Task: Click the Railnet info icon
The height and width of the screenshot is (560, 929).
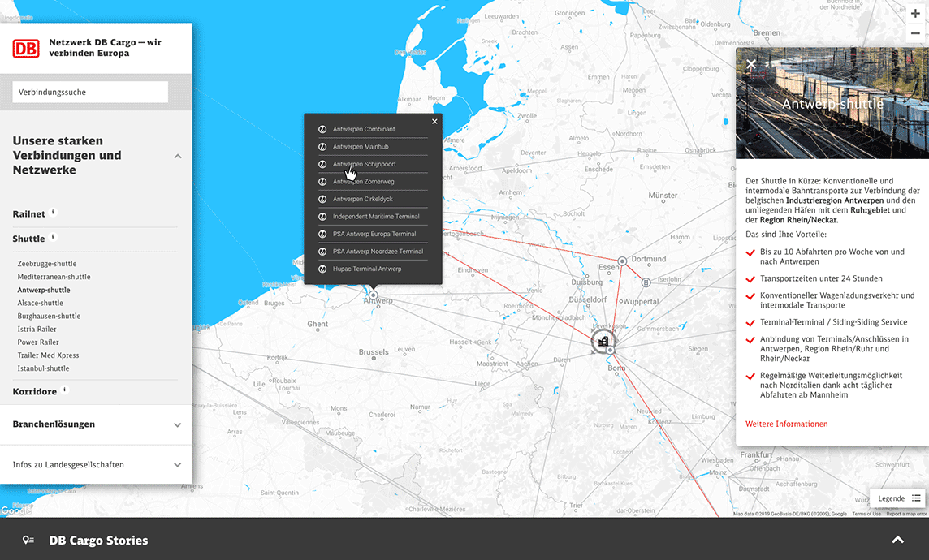Action: pyautogui.click(x=54, y=213)
